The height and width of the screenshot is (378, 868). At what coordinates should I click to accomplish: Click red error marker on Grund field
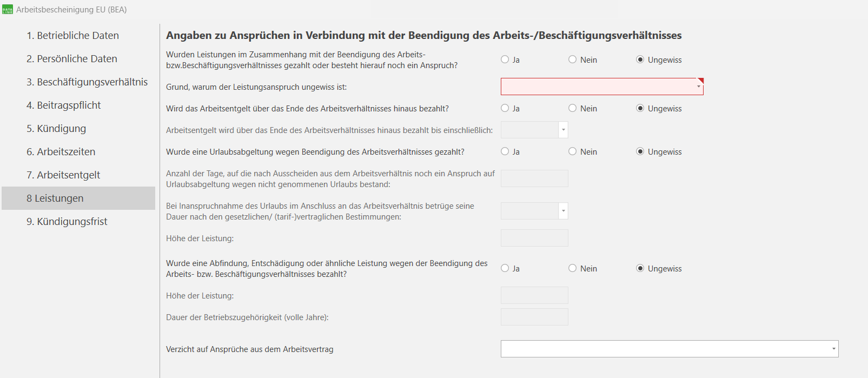(x=701, y=81)
